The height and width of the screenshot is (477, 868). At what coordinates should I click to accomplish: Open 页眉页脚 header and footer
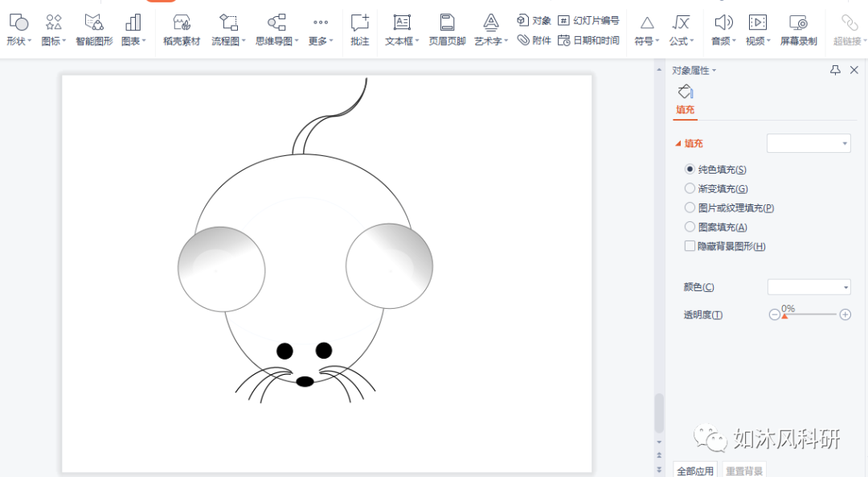[x=448, y=30]
